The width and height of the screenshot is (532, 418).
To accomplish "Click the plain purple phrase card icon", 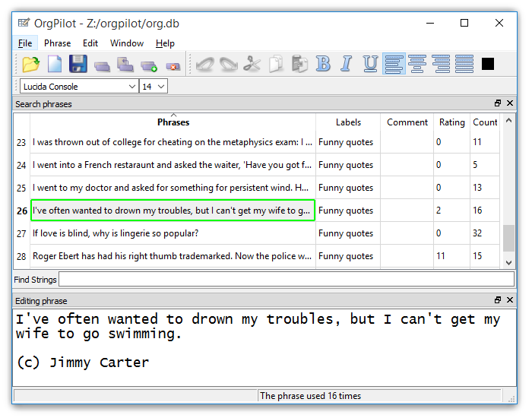I will pos(102,66).
